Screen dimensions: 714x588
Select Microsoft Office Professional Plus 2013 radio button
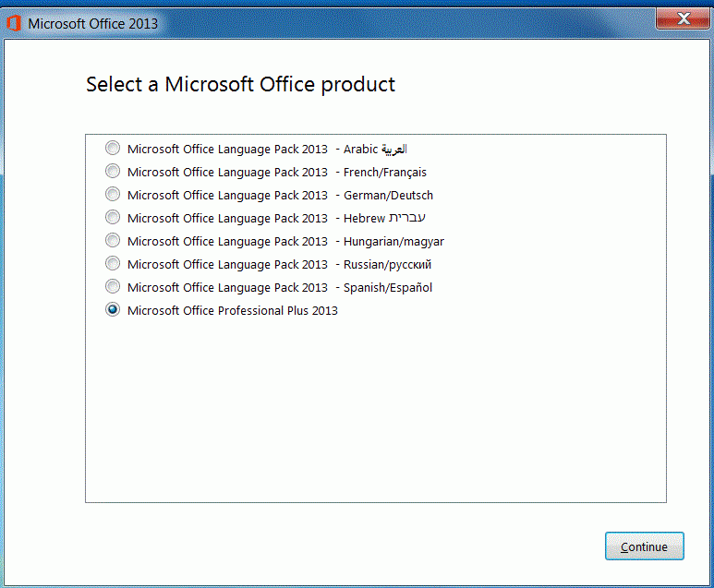click(113, 309)
